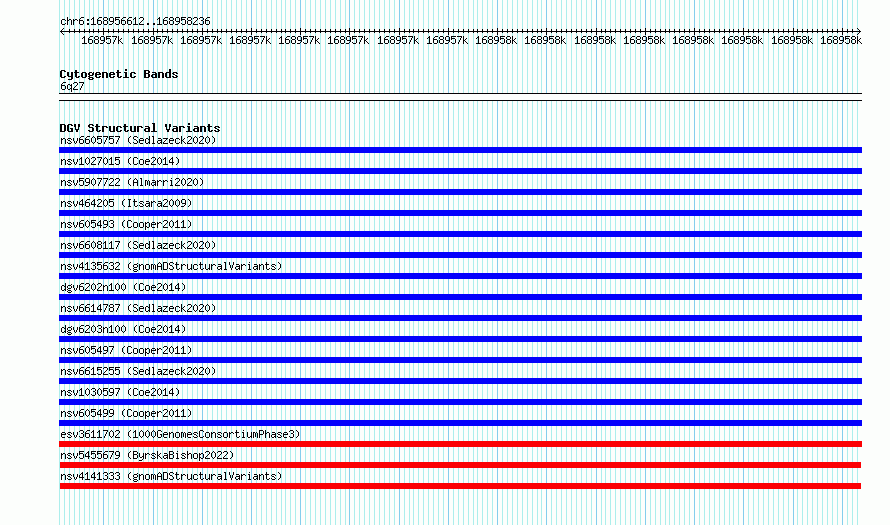Image resolution: width=890 pixels, height=525 pixels.
Task: Click the left arrow end of the ruler
Action: (62, 31)
